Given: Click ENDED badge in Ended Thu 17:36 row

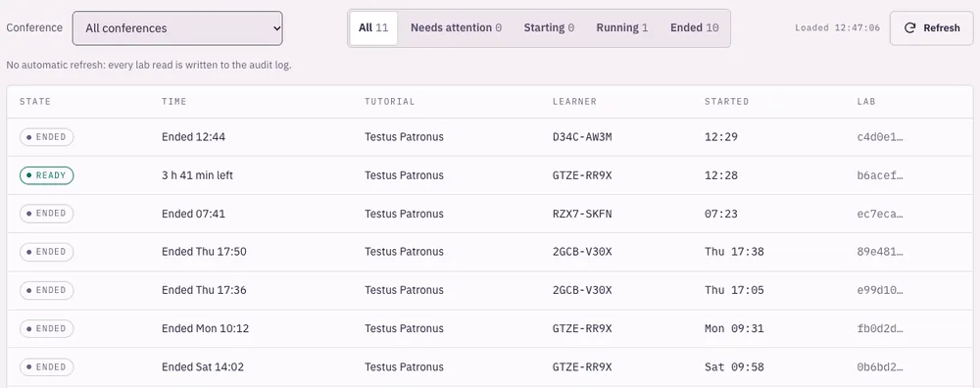Looking at the screenshot, I should (x=46, y=291).
